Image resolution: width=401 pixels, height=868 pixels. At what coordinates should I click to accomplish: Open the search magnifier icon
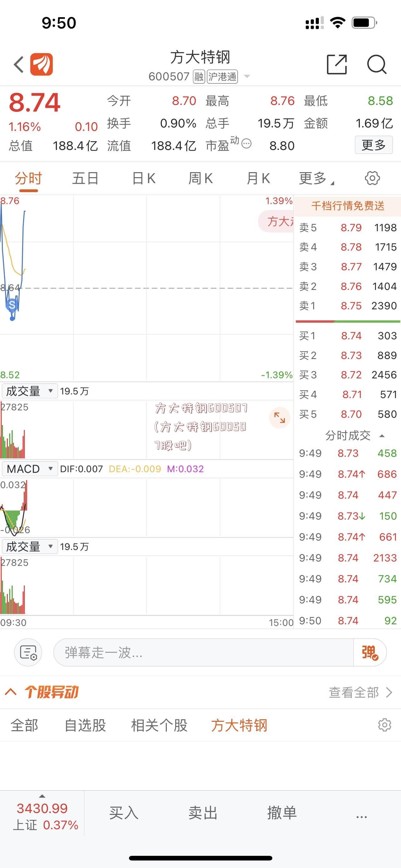(x=376, y=64)
